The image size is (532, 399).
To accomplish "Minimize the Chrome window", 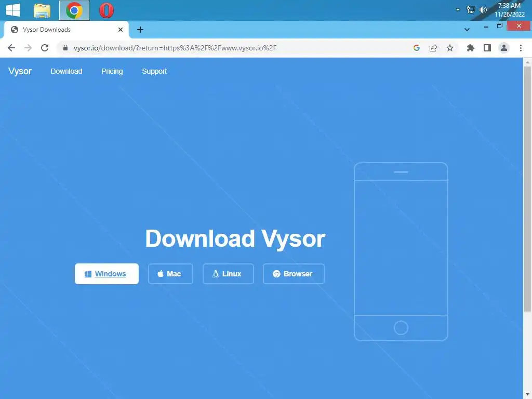I will click(486, 26).
